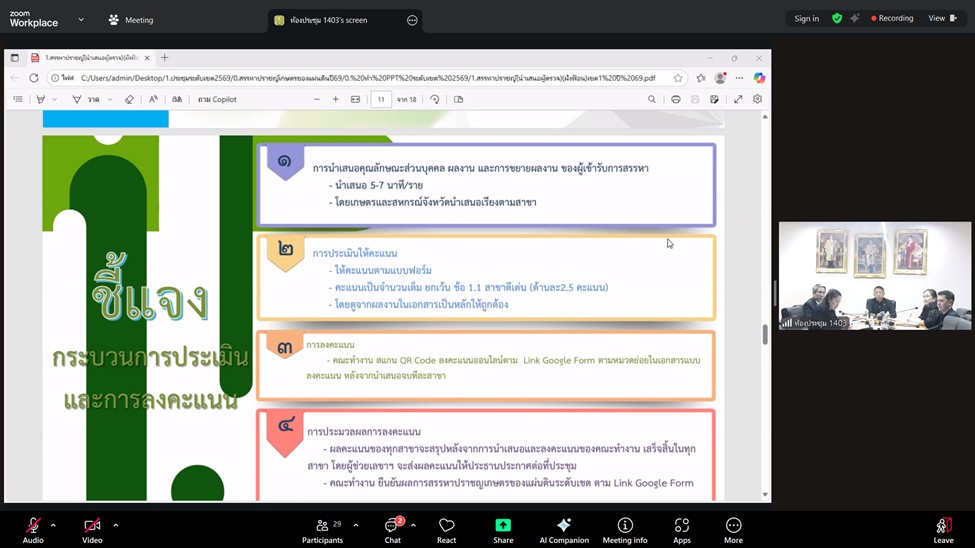Expand video options arrow
This screenshot has width=975, height=548.
pyautogui.click(x=116, y=526)
